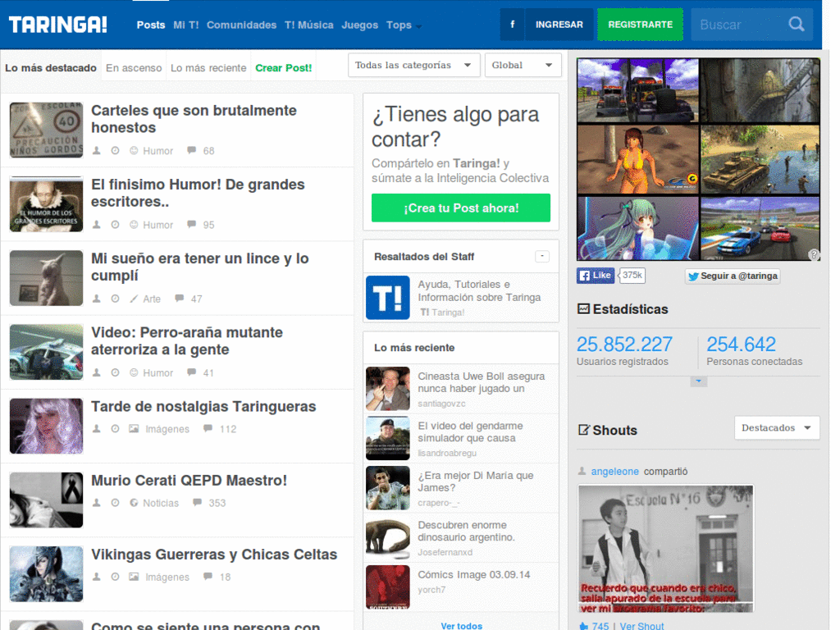
Task: Expand the statistics panel arrow
Action: tap(699, 381)
